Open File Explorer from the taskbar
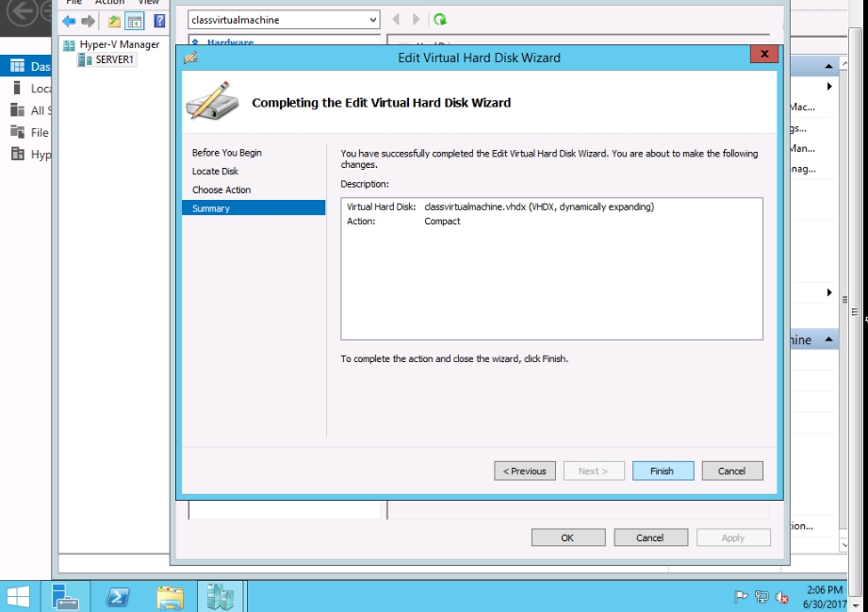868x612 pixels. [170, 596]
